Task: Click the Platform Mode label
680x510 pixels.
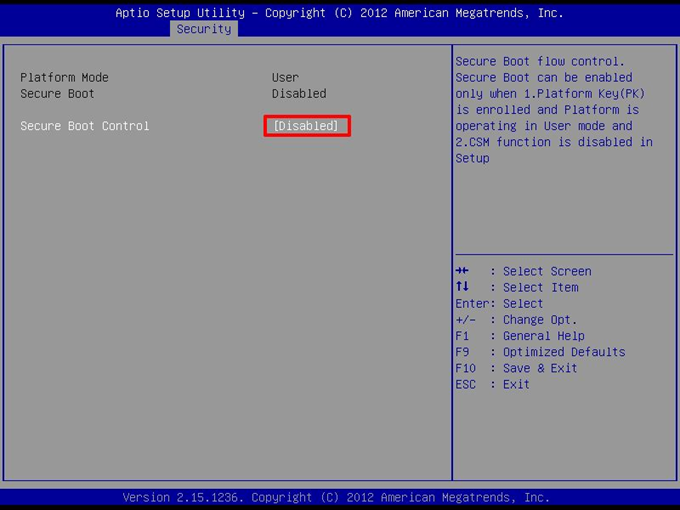Action: coord(64,78)
